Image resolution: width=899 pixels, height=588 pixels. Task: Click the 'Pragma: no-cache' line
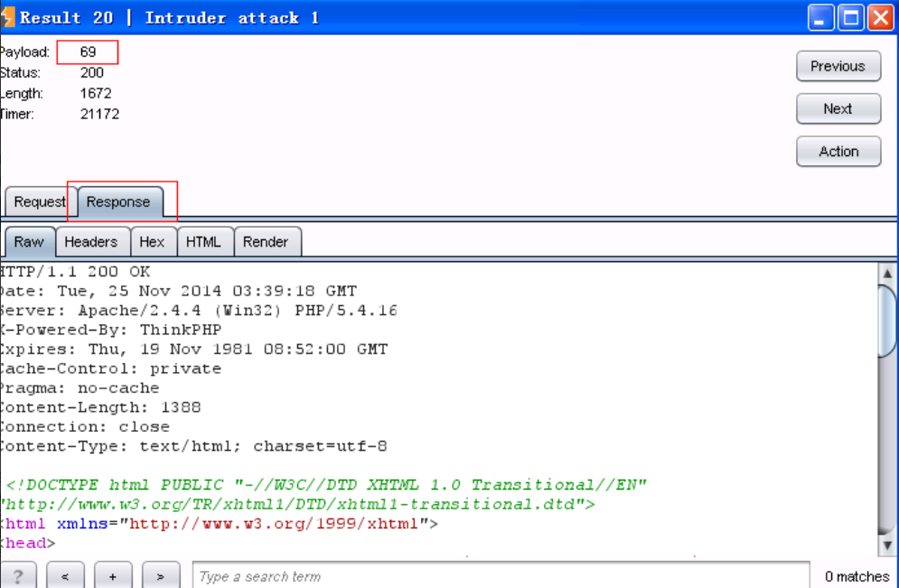[80, 388]
